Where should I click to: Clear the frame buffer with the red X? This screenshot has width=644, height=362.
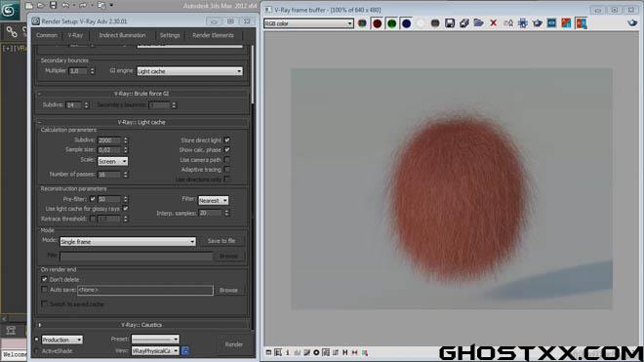[494, 23]
